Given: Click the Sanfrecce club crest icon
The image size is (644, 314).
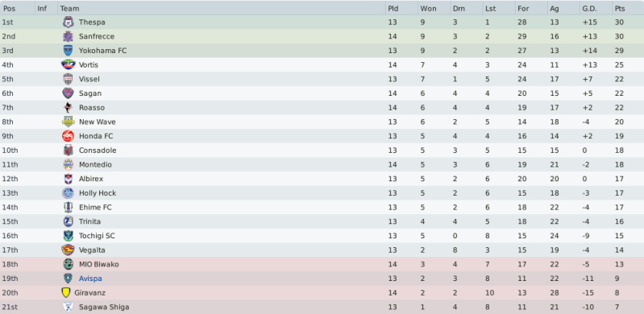Looking at the screenshot, I should pyautogui.click(x=69, y=36).
